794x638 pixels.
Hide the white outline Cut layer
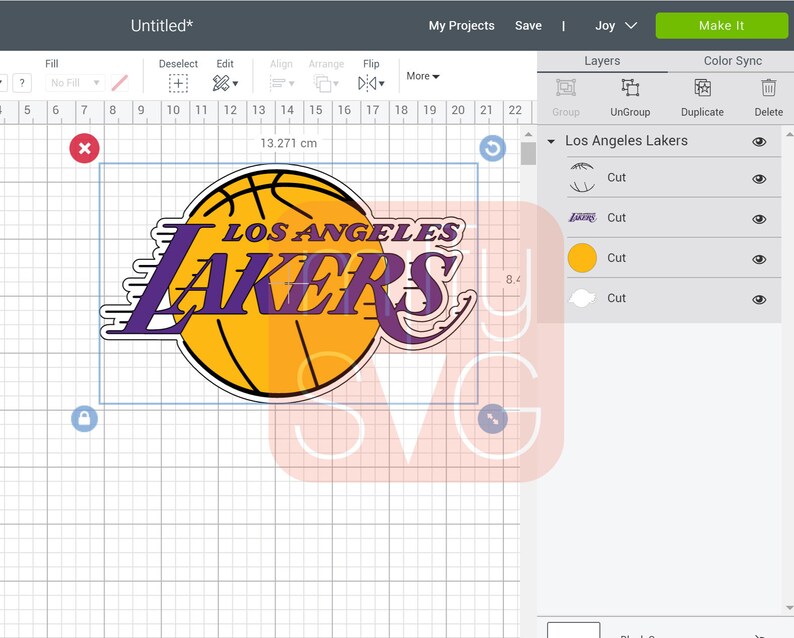pos(759,299)
